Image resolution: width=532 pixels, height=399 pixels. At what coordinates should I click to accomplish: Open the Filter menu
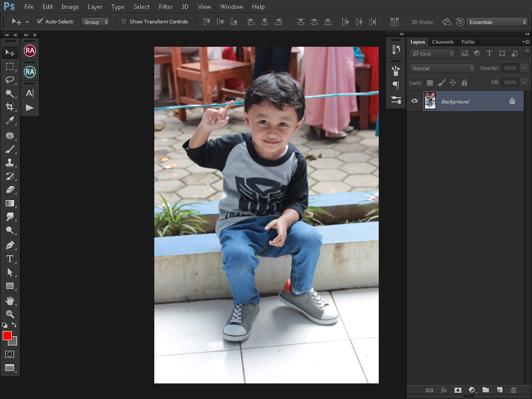click(x=166, y=7)
